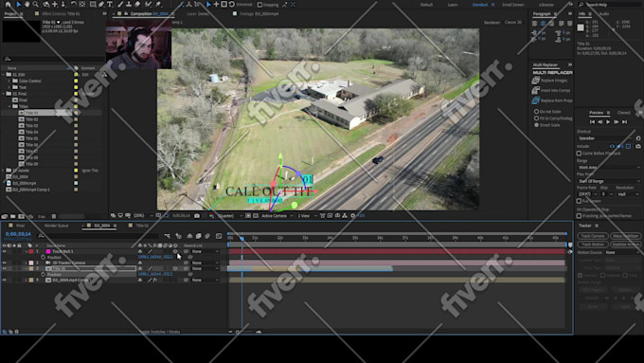Select the Rectangle shape tool
This screenshot has width=644, height=363.
(x=93, y=4)
